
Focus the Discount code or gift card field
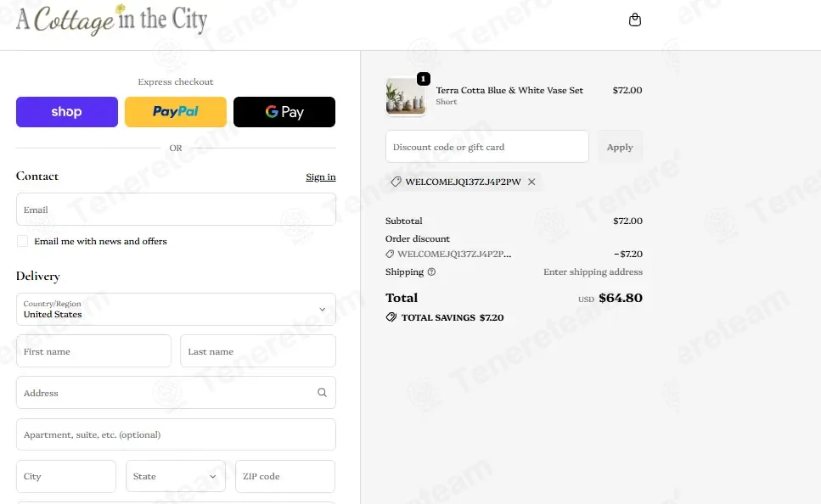(x=487, y=147)
